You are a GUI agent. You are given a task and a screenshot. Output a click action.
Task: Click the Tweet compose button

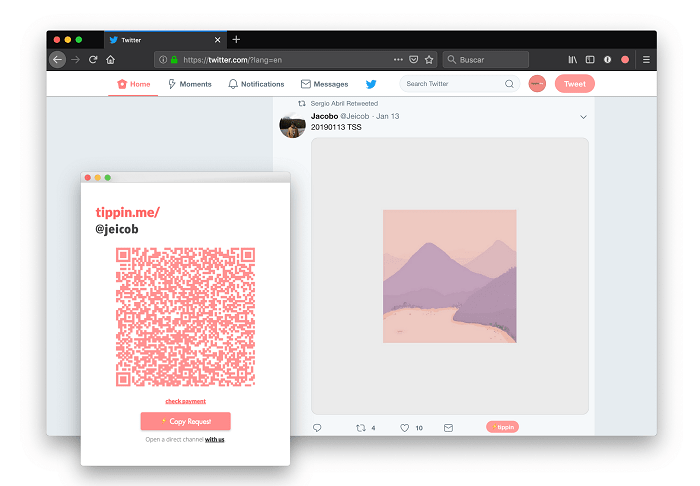pyautogui.click(x=575, y=84)
